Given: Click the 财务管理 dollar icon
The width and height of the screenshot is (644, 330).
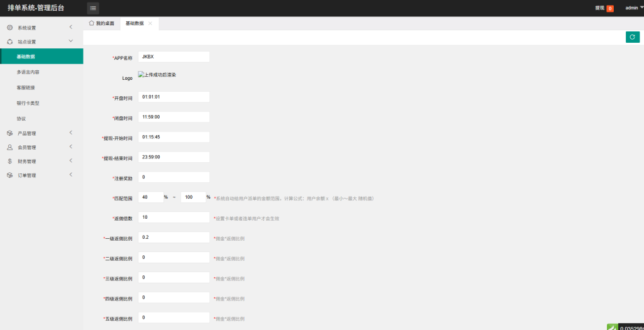Looking at the screenshot, I should [x=9, y=162].
